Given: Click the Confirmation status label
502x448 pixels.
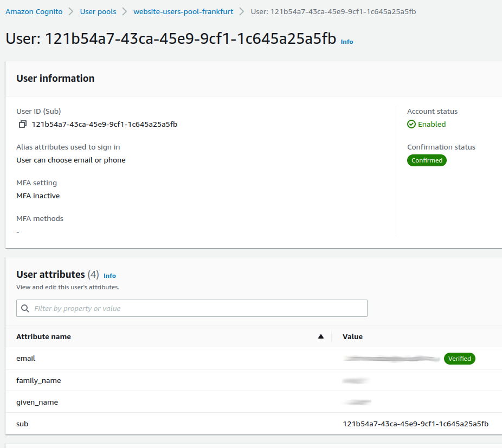Looking at the screenshot, I should click(x=441, y=147).
